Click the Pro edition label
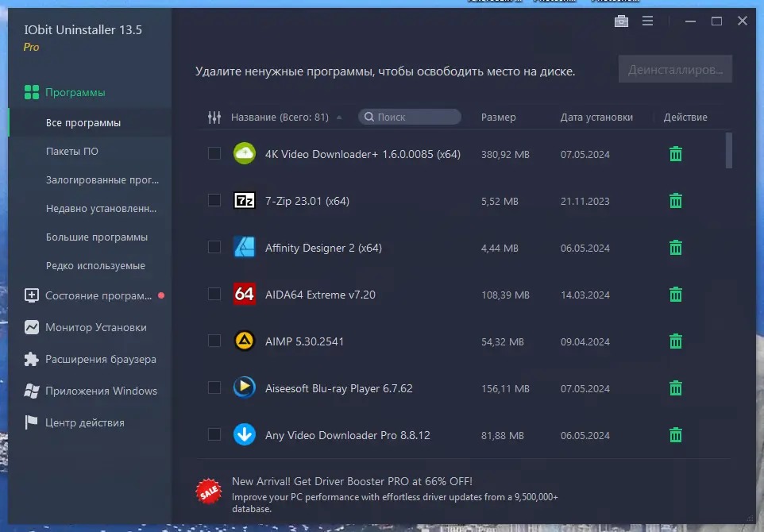764x532 pixels. pyautogui.click(x=31, y=48)
